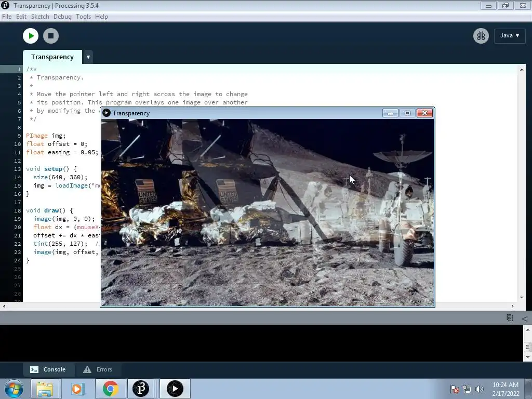Click the copy-console icon above console
The width and height of the screenshot is (532, 399).
click(510, 318)
